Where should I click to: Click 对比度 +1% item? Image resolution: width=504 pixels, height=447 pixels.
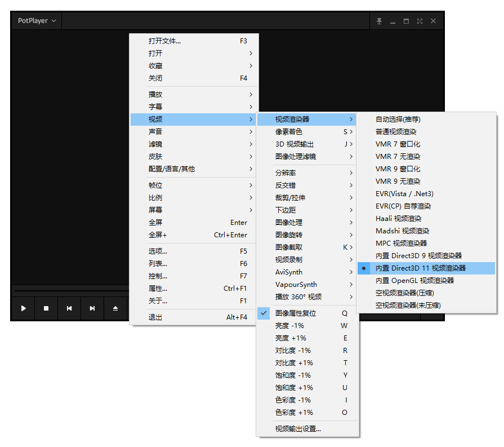(307, 362)
